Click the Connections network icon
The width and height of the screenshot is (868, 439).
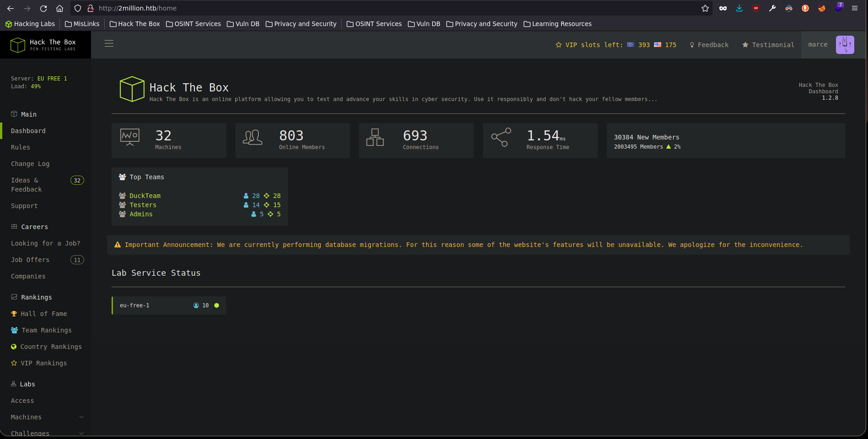375,137
